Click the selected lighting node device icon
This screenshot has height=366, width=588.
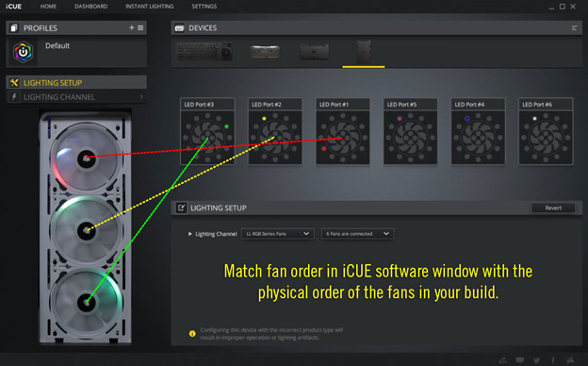tap(364, 52)
